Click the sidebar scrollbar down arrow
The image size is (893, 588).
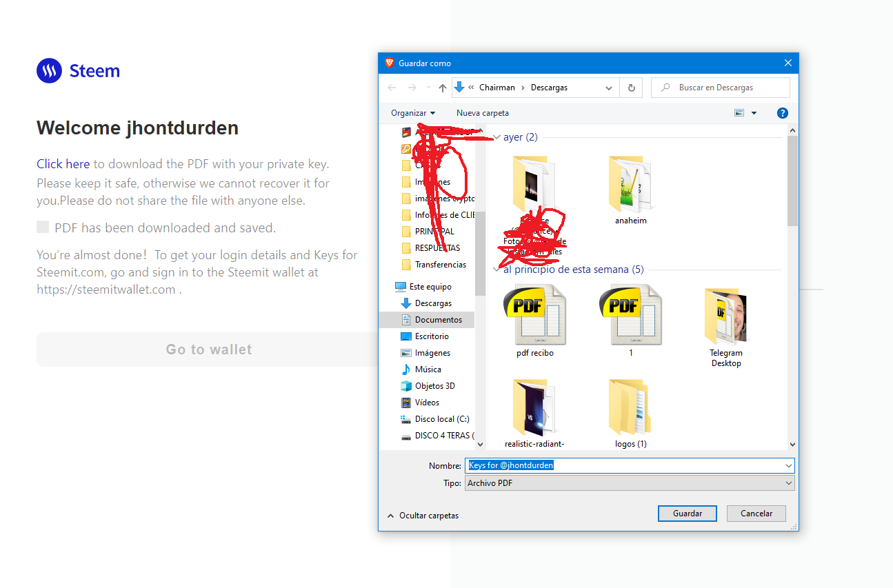480,445
